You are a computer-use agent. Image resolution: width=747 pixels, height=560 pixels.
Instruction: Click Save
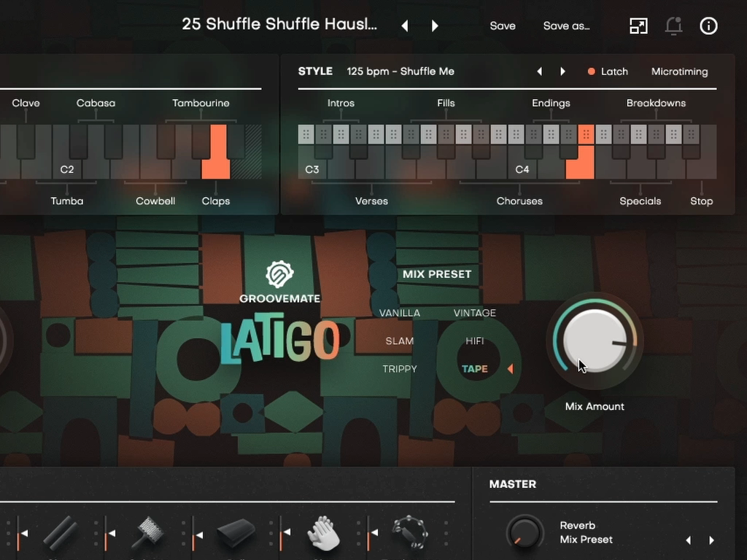click(503, 26)
